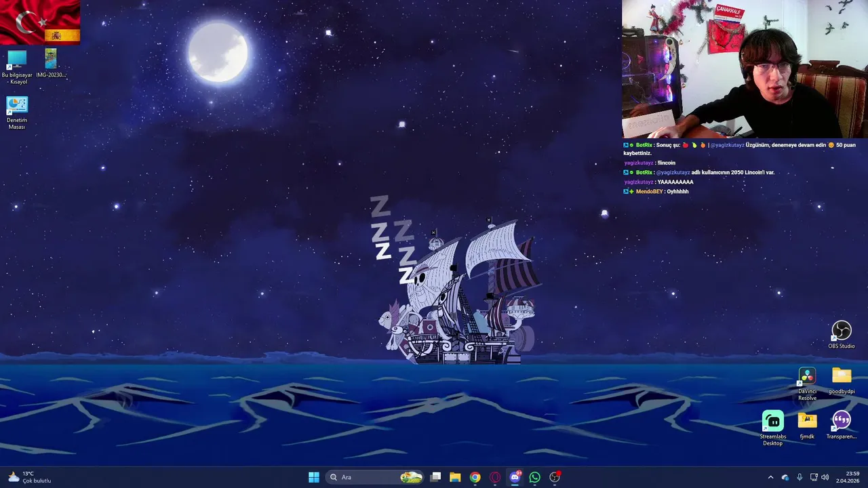Click BotRix message about 2050 Lincoin

coord(699,172)
